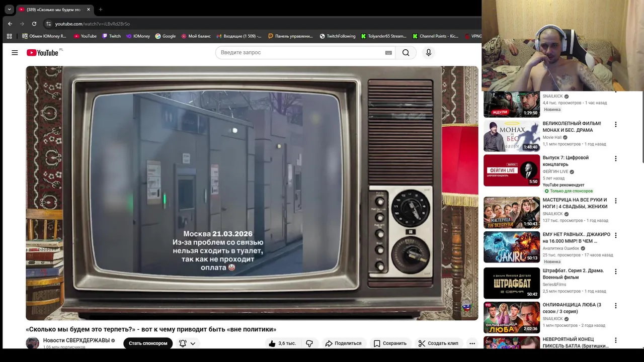Expand the notification options chevron

pos(193,344)
